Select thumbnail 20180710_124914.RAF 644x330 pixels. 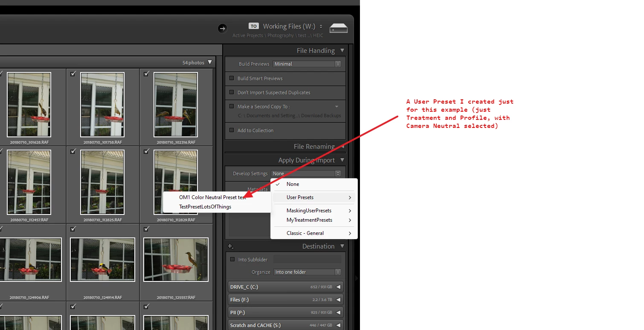point(102,260)
